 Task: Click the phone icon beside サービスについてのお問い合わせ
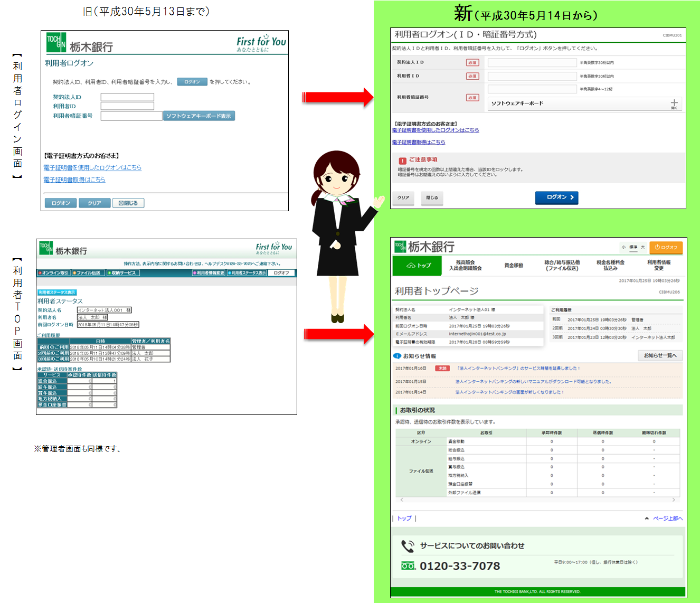point(407,546)
